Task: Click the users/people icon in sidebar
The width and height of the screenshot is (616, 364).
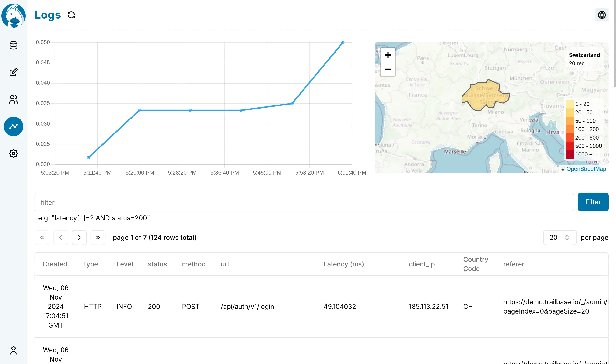Action: pos(13,99)
